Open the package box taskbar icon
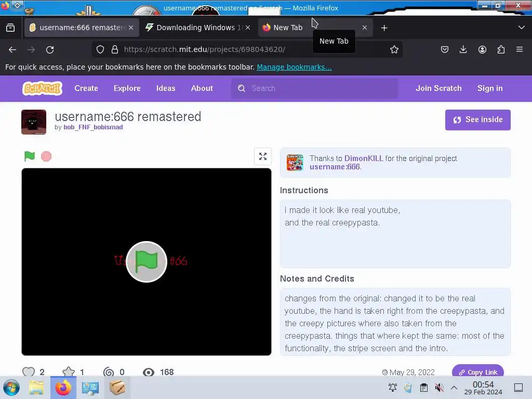The width and height of the screenshot is (532, 399). (117, 388)
